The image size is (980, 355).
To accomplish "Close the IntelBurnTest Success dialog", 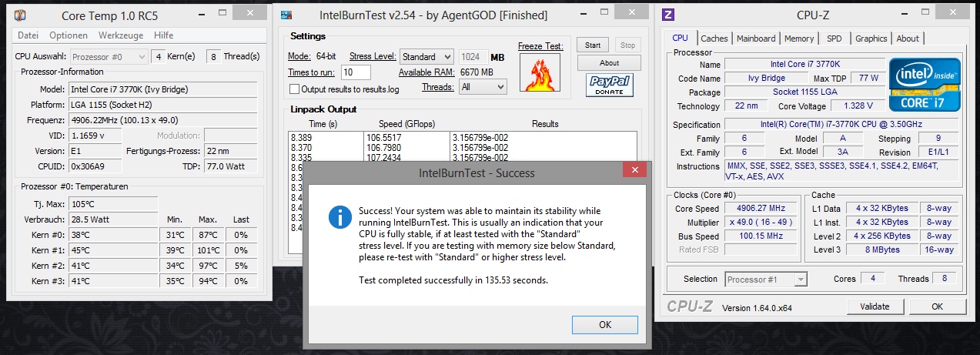I will (634, 169).
